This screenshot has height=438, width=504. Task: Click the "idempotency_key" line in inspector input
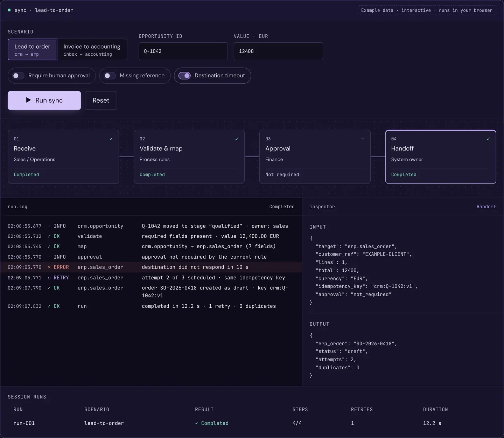pyautogui.click(x=367, y=286)
